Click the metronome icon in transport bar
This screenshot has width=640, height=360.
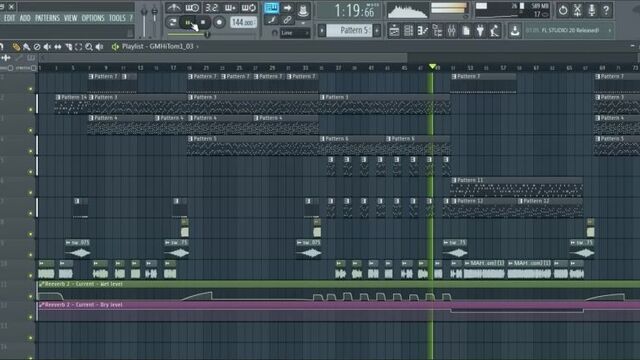(174, 7)
